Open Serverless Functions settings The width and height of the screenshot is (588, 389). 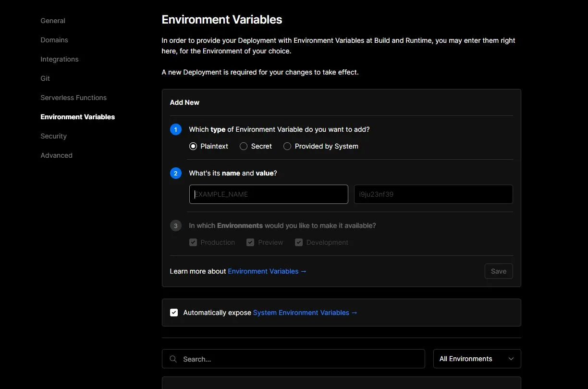click(73, 98)
